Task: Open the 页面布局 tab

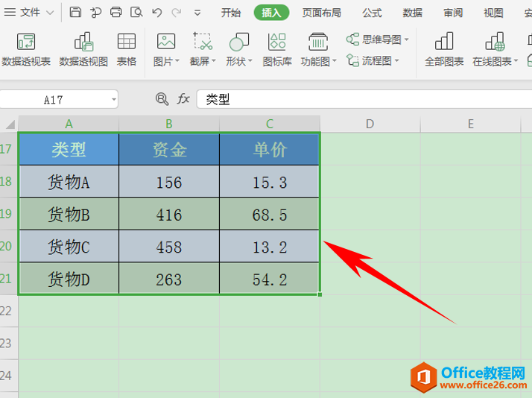Action: coord(322,13)
